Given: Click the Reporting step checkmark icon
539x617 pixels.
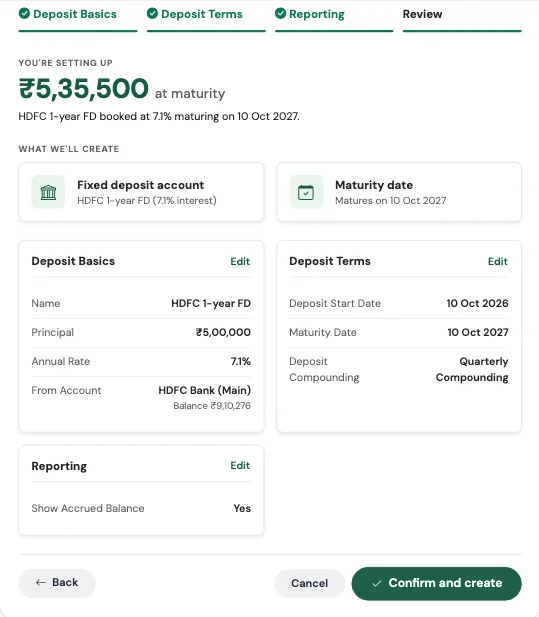Looking at the screenshot, I should click(281, 13).
